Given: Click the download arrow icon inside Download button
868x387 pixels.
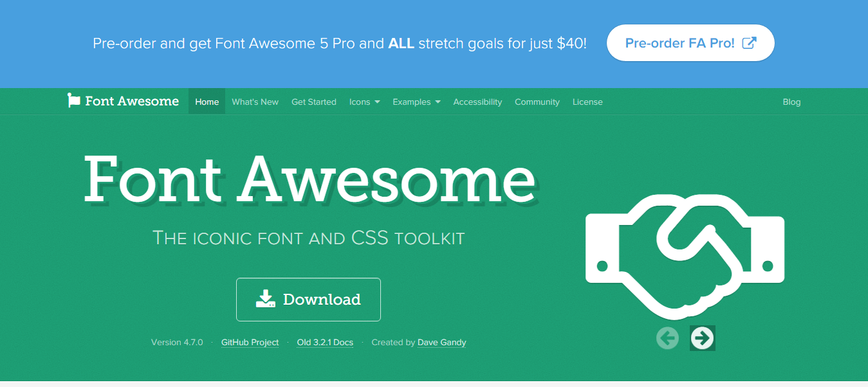Looking at the screenshot, I should click(266, 298).
